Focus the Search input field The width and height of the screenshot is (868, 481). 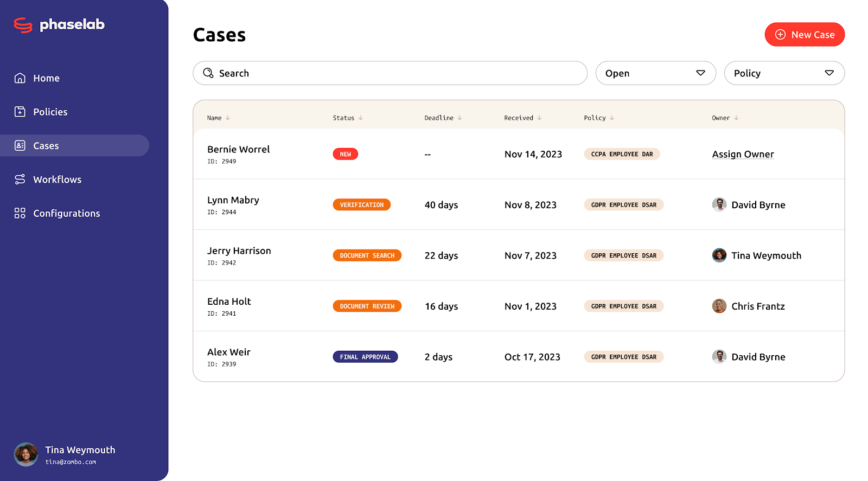coord(390,73)
